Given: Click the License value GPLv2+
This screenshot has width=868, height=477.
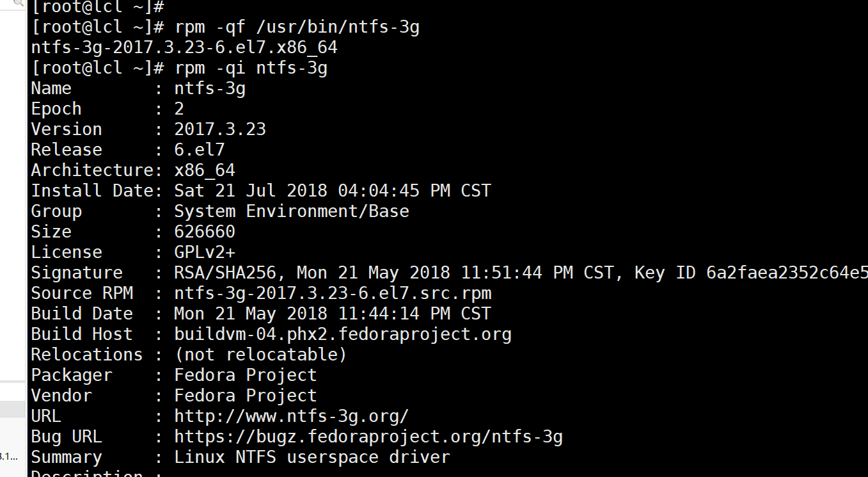Looking at the screenshot, I should coord(205,252).
